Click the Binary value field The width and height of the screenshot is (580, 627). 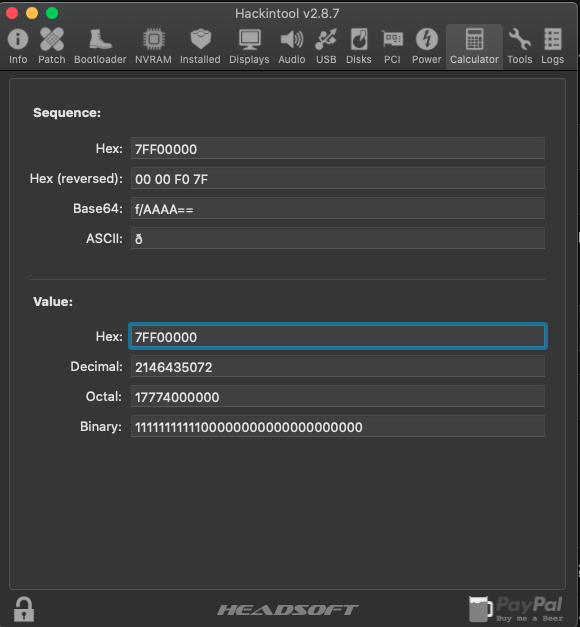[338, 426]
